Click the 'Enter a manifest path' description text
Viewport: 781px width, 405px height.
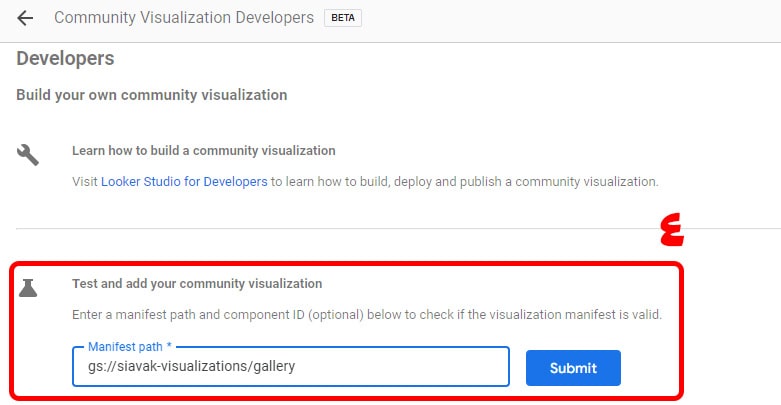coord(366,315)
